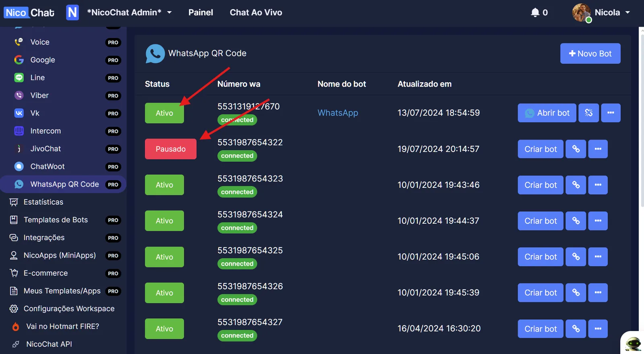Toggle Ativo status for number 5531987654326
This screenshot has width=644, height=354.
pos(164,293)
